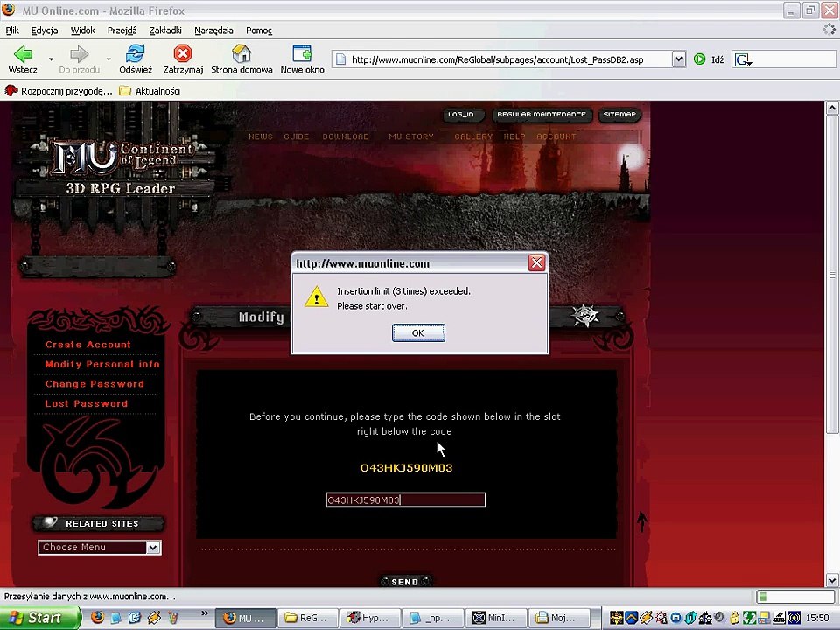Click the Do przodu forward arrow

[x=80, y=53]
